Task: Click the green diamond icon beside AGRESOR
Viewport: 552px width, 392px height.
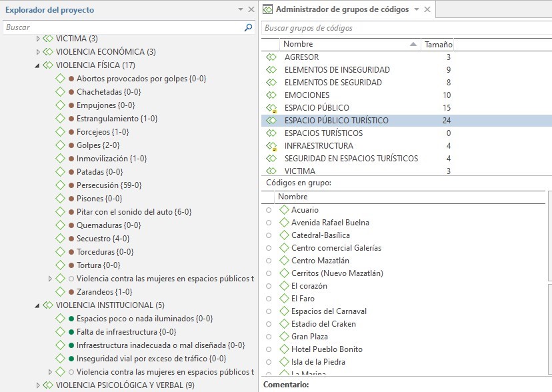Action: [271, 57]
